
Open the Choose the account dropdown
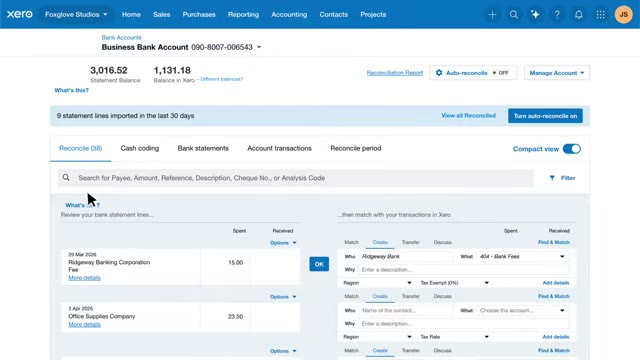click(522, 310)
